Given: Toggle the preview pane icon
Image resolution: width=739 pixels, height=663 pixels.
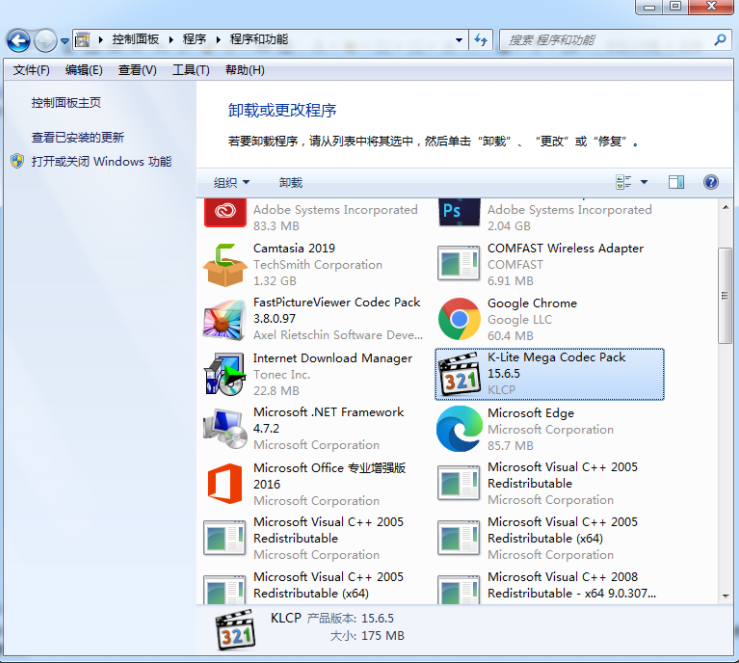Looking at the screenshot, I should pyautogui.click(x=676, y=182).
